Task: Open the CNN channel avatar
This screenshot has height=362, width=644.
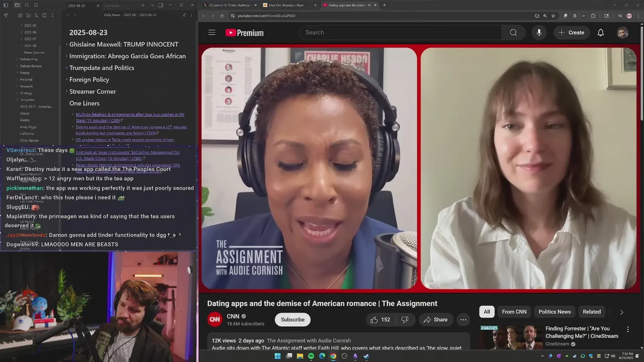Action: pyautogui.click(x=215, y=319)
